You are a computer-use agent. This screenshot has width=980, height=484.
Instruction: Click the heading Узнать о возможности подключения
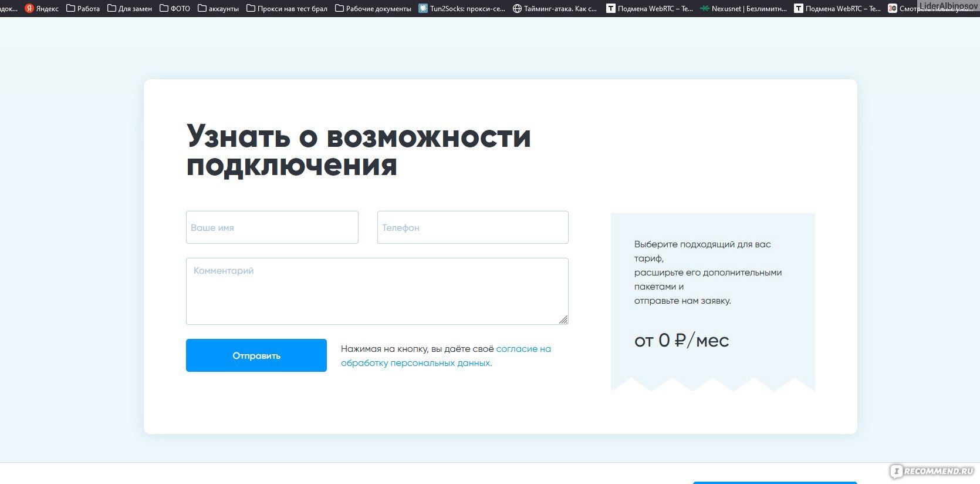tap(359, 151)
